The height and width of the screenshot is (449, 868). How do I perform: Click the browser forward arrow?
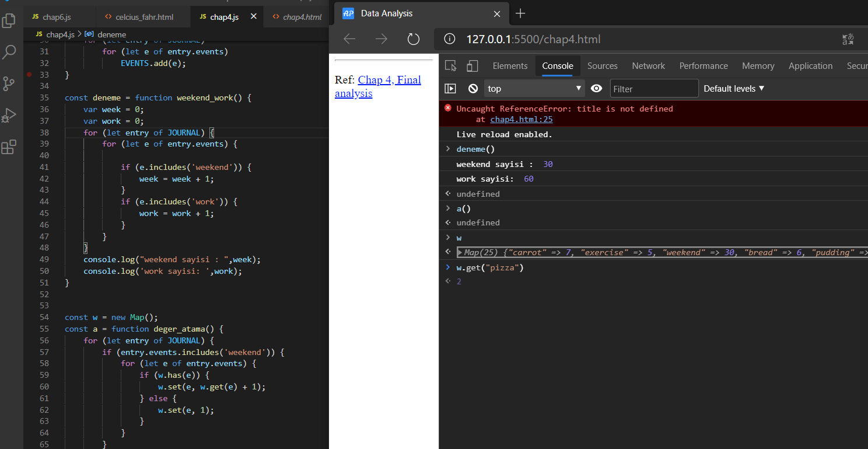(381, 39)
